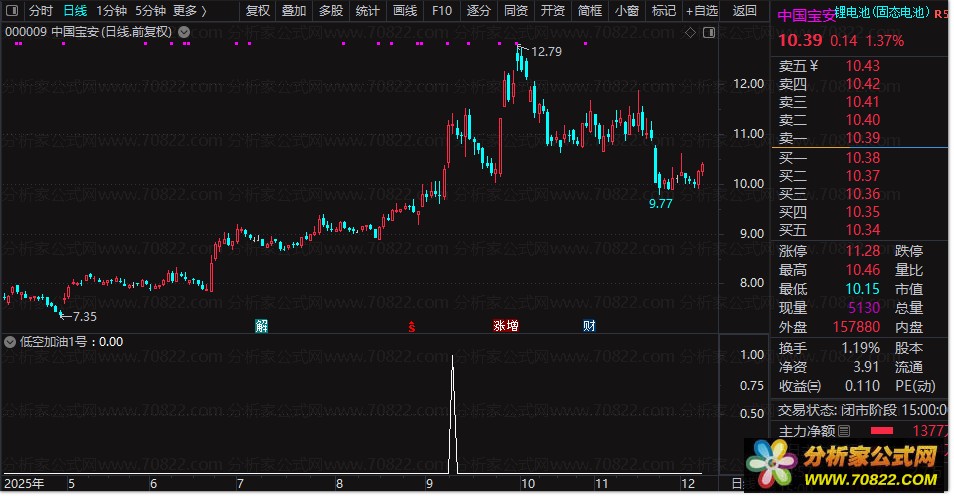Image resolution: width=954 pixels, height=496 pixels.
Task: Click the 外盘 value 157880
Action: (856, 327)
